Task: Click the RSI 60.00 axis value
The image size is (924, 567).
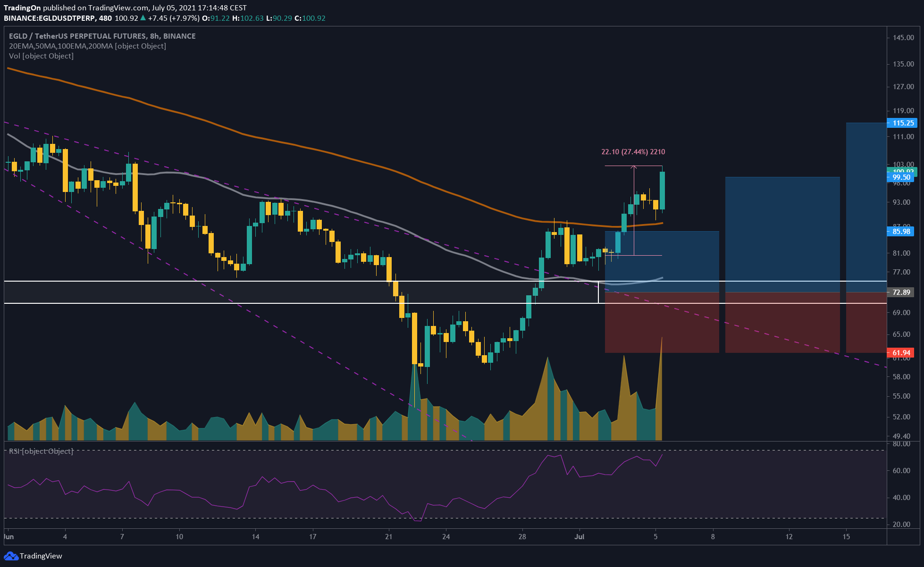Action: click(x=902, y=471)
